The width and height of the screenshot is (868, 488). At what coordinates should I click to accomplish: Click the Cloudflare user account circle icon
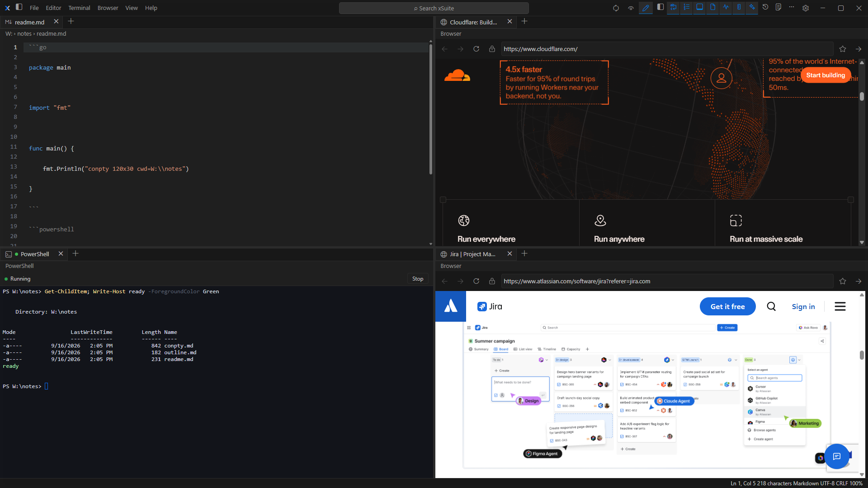722,78
